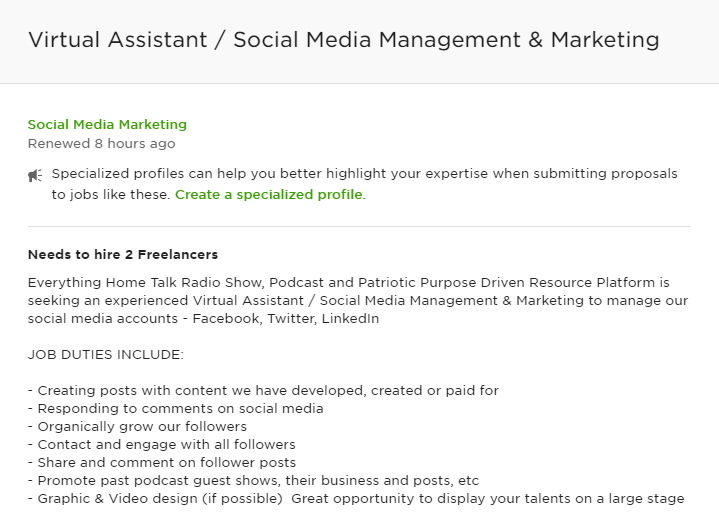Viewport: 719px width, 518px height.
Task: Click Needs to hire 2 Freelancers heading
Action: [123, 254]
